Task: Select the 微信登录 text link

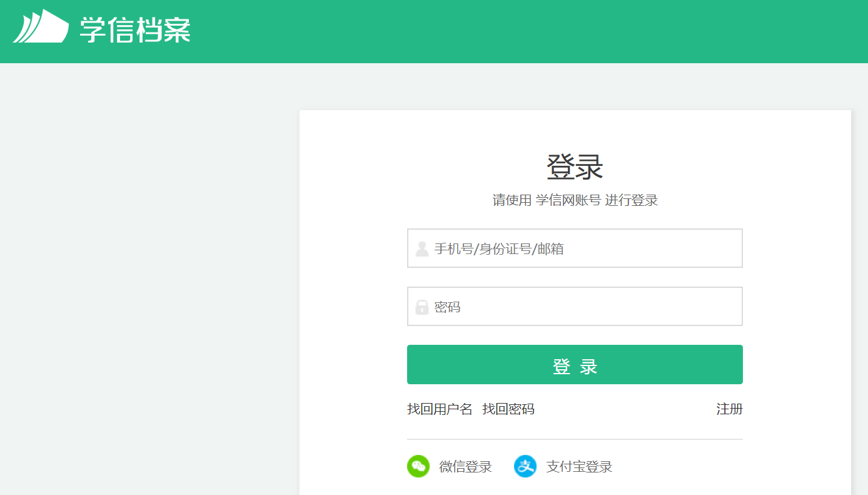Action: point(466,467)
